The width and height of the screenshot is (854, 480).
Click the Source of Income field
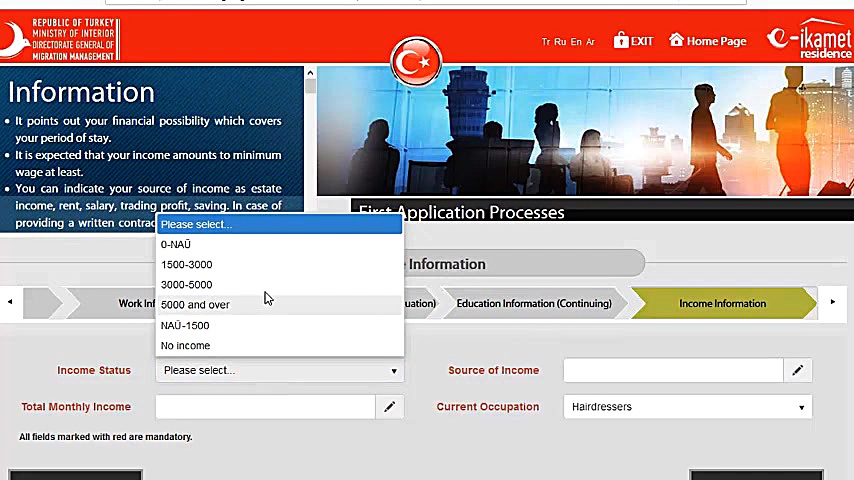pyautogui.click(x=673, y=370)
